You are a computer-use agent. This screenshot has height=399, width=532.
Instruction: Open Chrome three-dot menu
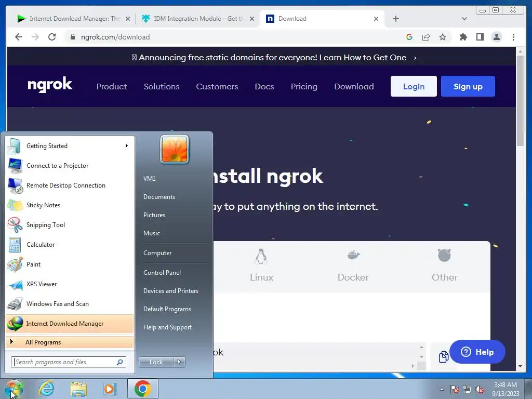click(513, 37)
